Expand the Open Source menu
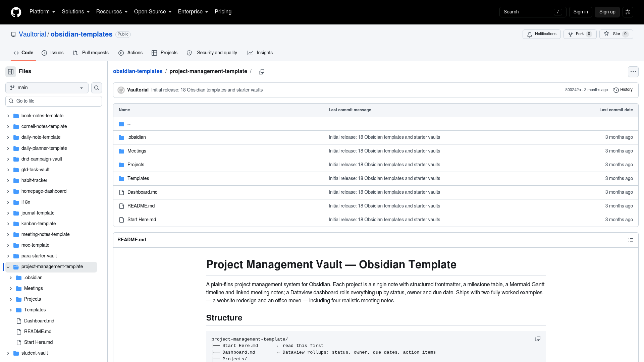Screen dimensions: 644x362 pos(153,12)
